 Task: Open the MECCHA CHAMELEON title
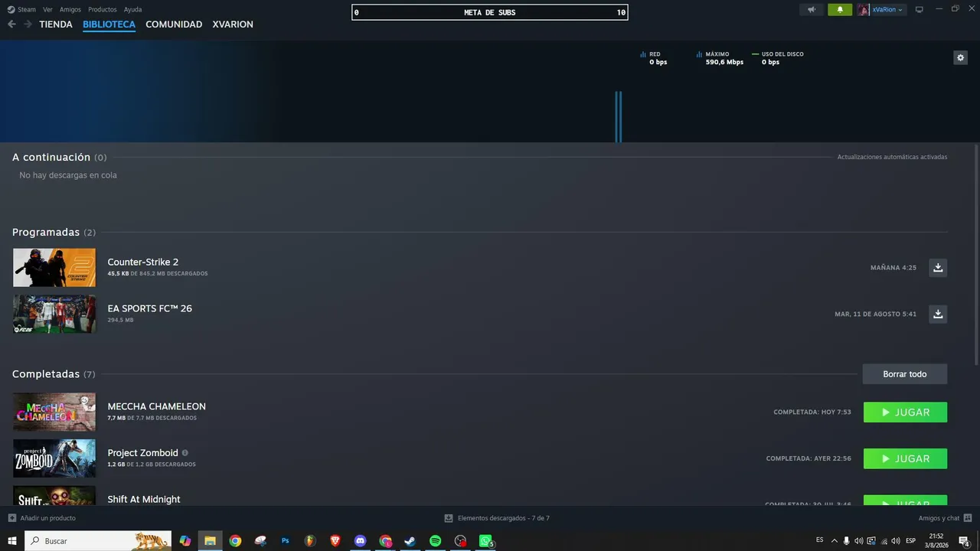point(157,406)
